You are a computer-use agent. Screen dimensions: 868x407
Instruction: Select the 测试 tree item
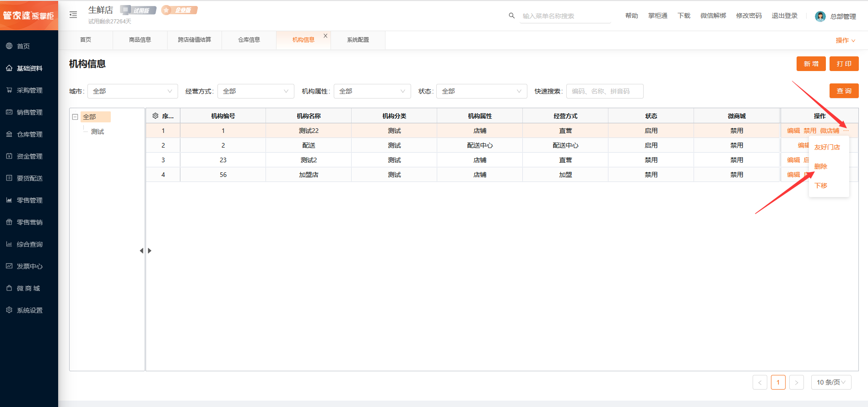click(98, 132)
